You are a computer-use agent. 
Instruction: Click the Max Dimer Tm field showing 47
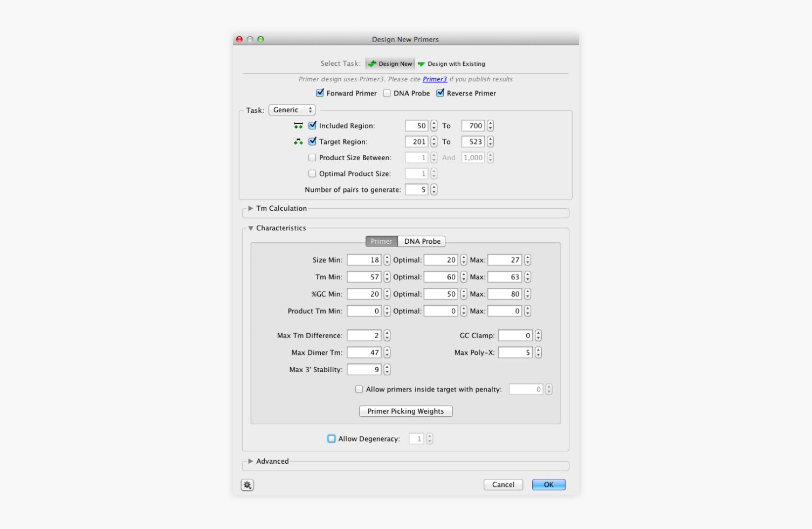click(x=364, y=353)
